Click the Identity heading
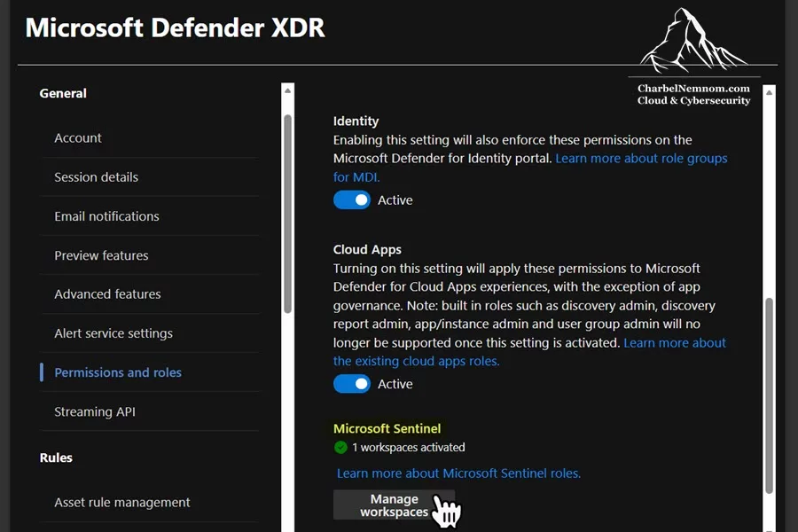Image resolution: width=798 pixels, height=532 pixels. tap(356, 121)
